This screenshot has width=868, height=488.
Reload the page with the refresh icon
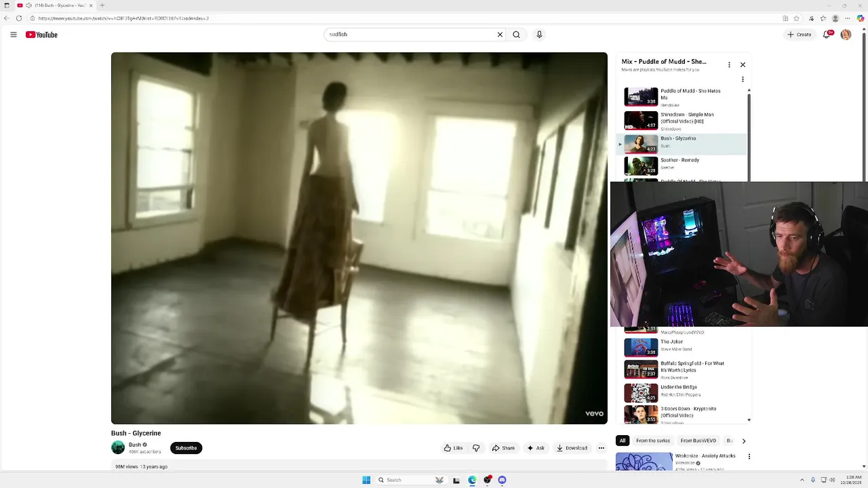coord(18,18)
